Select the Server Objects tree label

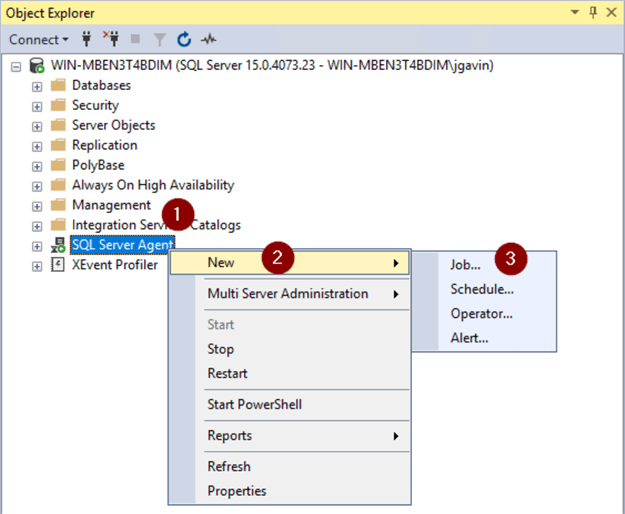point(114,125)
